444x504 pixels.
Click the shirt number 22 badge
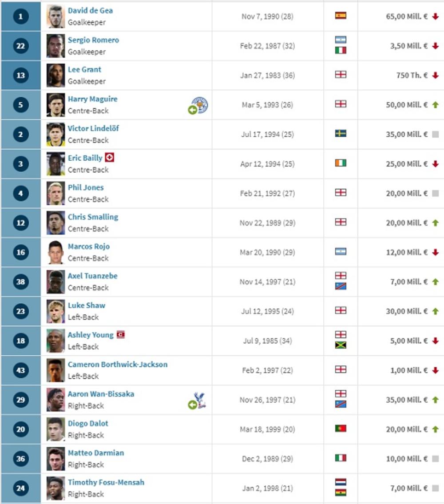click(x=21, y=46)
